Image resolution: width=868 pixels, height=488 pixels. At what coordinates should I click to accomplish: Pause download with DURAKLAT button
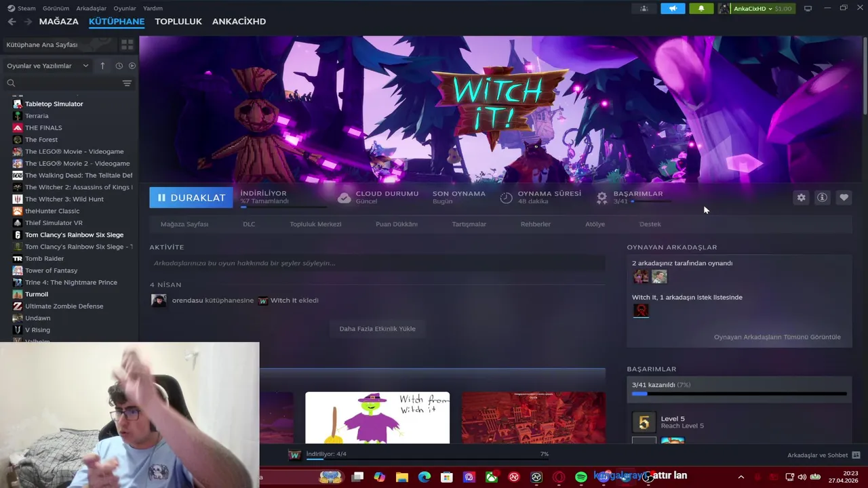(191, 198)
